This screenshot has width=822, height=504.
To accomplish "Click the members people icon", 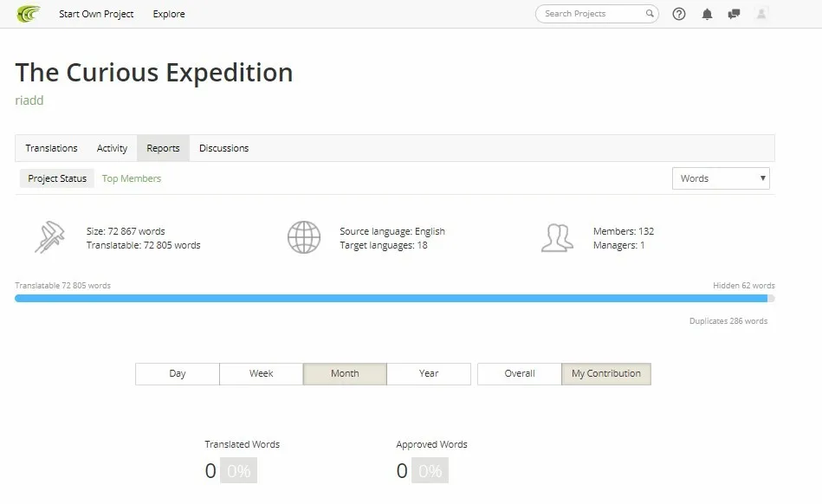I will point(557,238).
